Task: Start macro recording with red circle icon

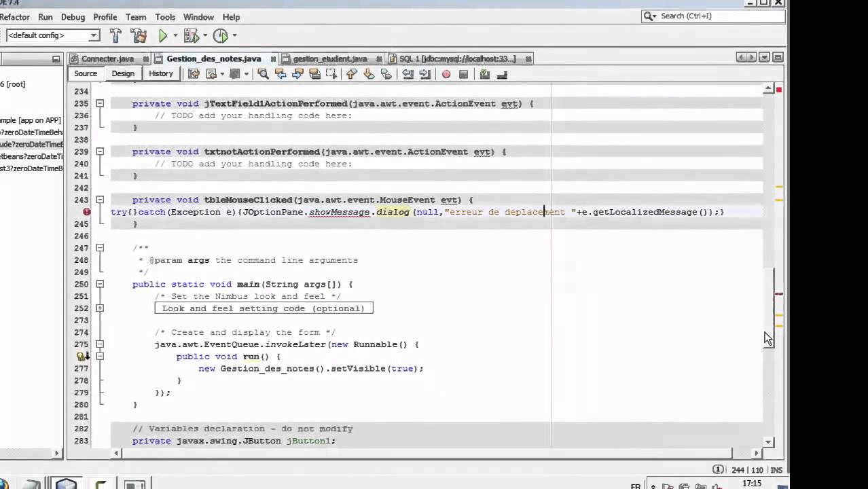Action: click(446, 74)
